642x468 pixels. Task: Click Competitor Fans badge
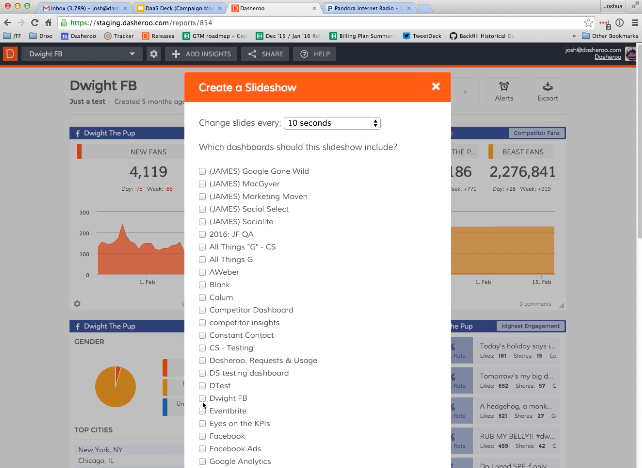click(536, 133)
